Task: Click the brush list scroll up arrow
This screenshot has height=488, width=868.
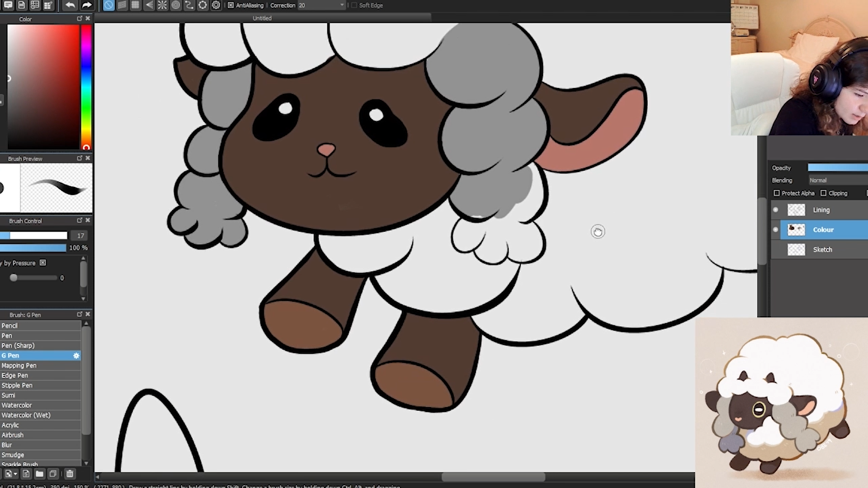Action: 86,324
